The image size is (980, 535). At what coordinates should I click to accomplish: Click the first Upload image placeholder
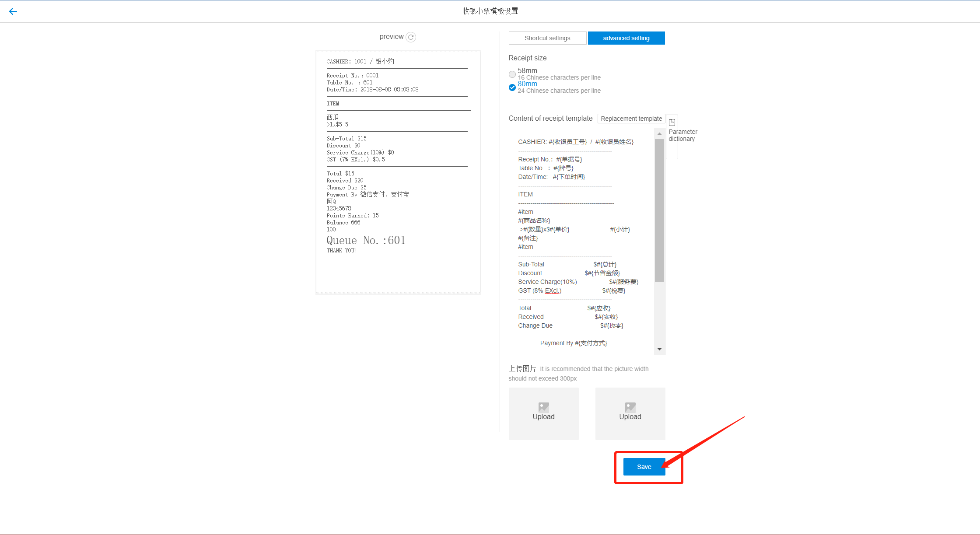tap(543, 413)
